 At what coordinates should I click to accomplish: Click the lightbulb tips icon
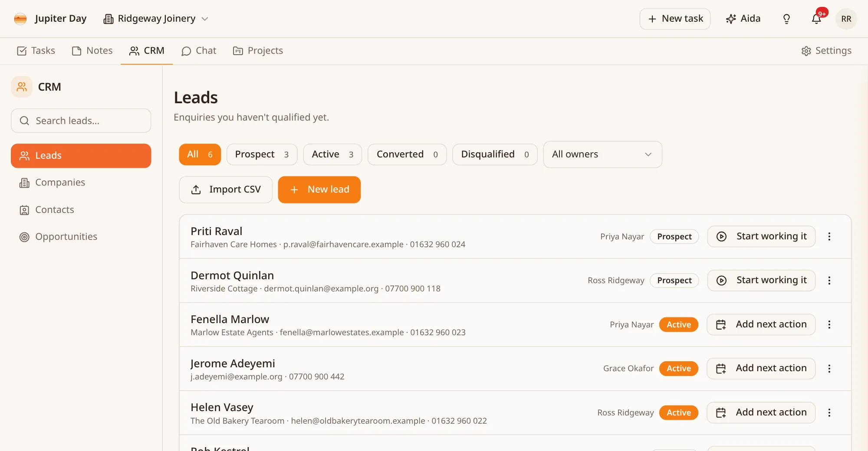click(x=786, y=19)
